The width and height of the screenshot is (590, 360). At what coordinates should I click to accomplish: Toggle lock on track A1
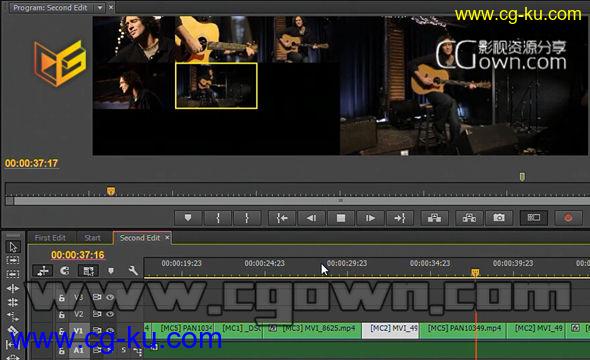pyautogui.click(x=62, y=351)
